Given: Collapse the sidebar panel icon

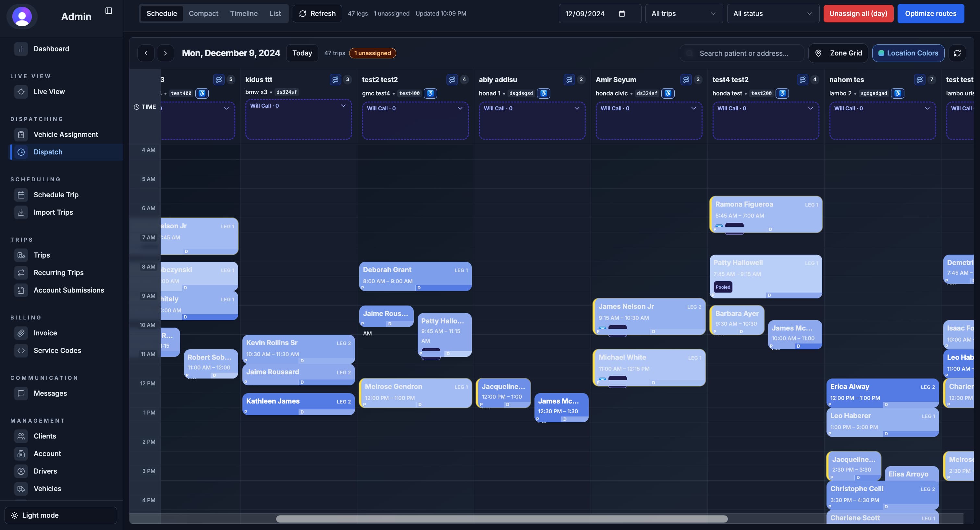Looking at the screenshot, I should click(108, 11).
